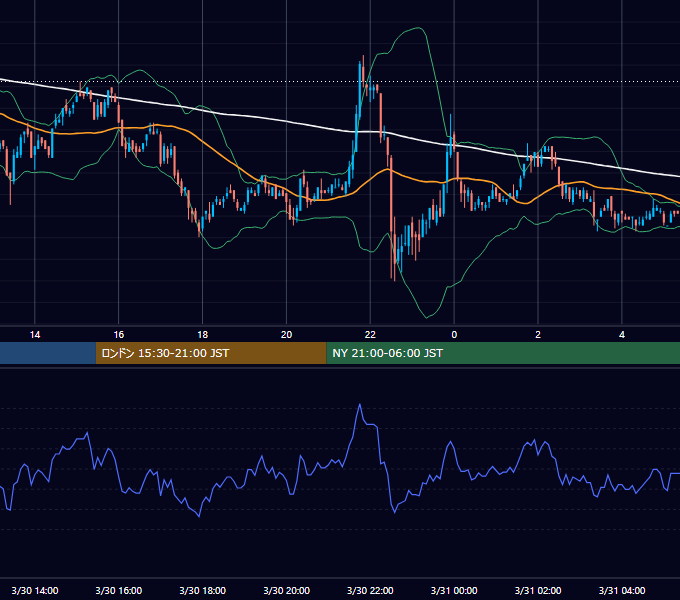Click the 3/31 02:00 label on oscillator axis
This screenshot has width=680, height=600.
[538, 590]
